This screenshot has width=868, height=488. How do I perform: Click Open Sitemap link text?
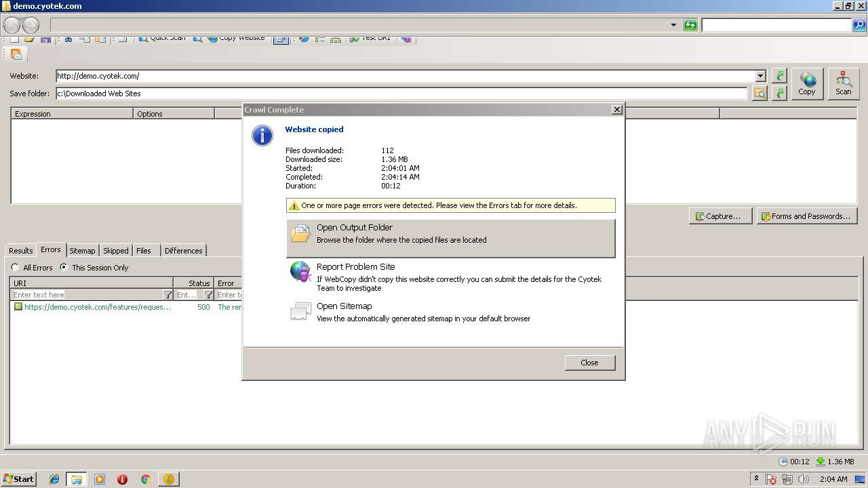point(344,306)
